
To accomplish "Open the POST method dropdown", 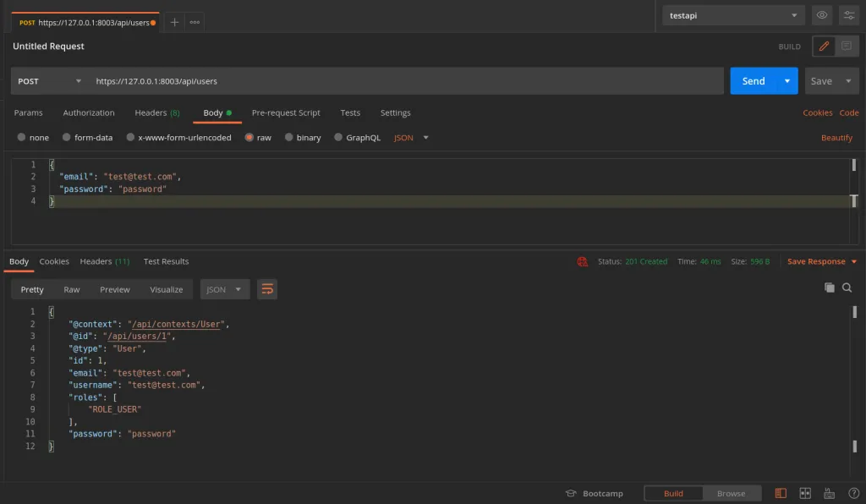I will click(x=51, y=81).
